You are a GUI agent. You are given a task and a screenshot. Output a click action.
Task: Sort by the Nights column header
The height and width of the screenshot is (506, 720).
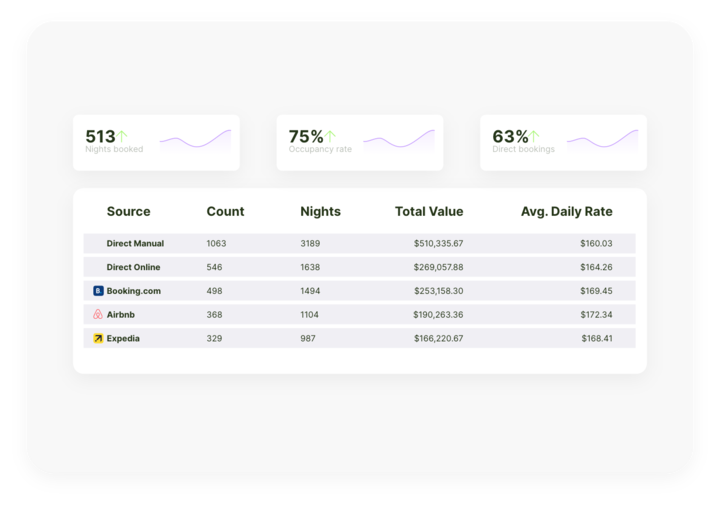click(x=320, y=212)
